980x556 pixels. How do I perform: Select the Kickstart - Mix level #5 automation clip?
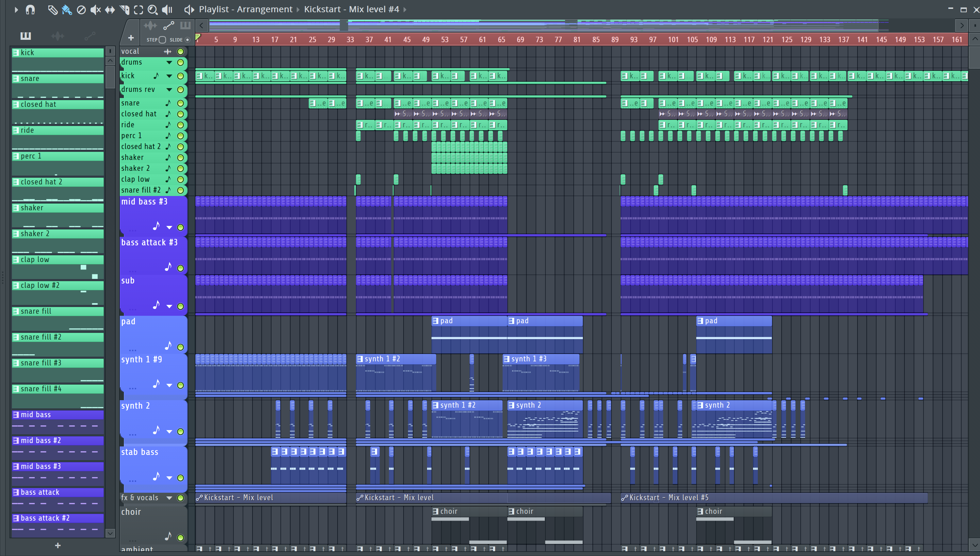point(774,497)
